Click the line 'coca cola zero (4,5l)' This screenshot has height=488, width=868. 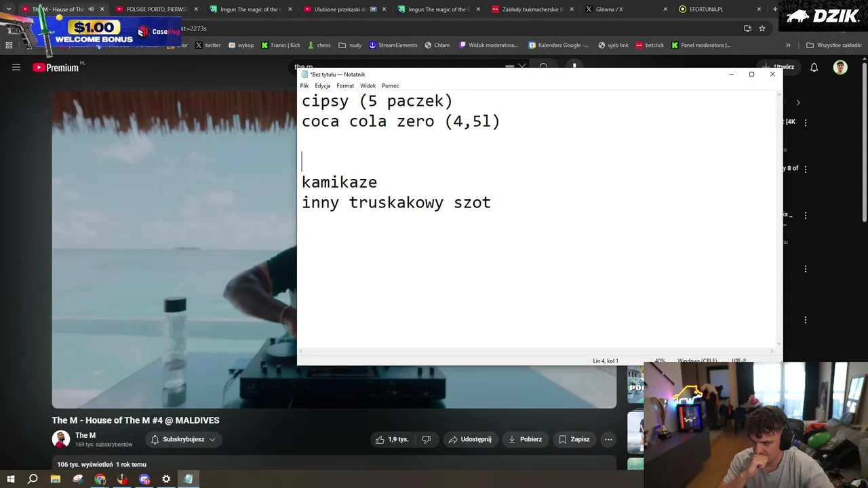tap(401, 121)
